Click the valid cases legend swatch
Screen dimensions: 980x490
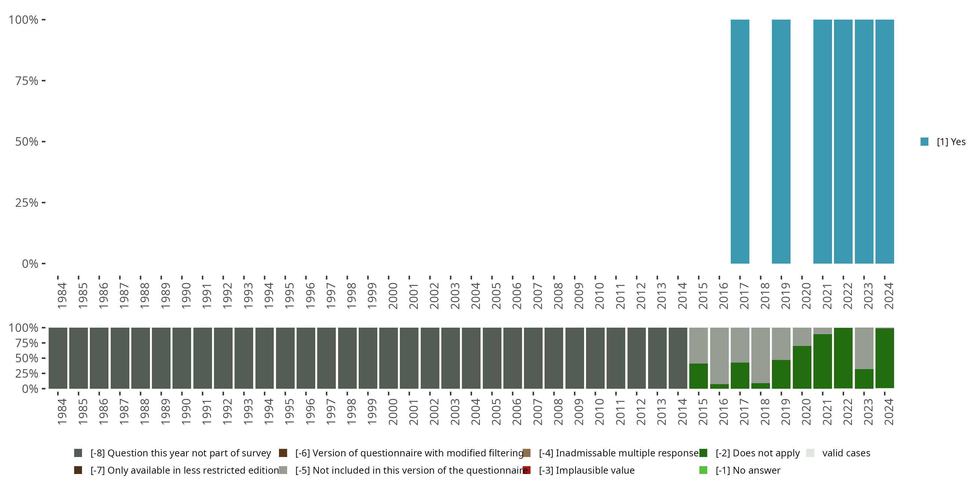[810, 453]
